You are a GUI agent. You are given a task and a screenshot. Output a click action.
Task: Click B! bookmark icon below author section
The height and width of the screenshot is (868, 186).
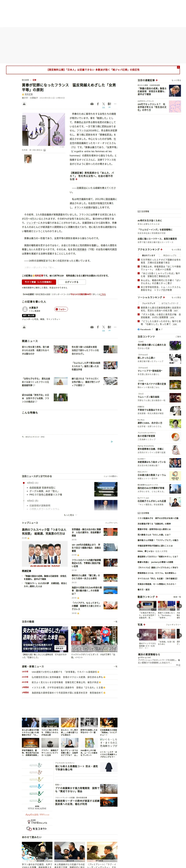(109, 327)
